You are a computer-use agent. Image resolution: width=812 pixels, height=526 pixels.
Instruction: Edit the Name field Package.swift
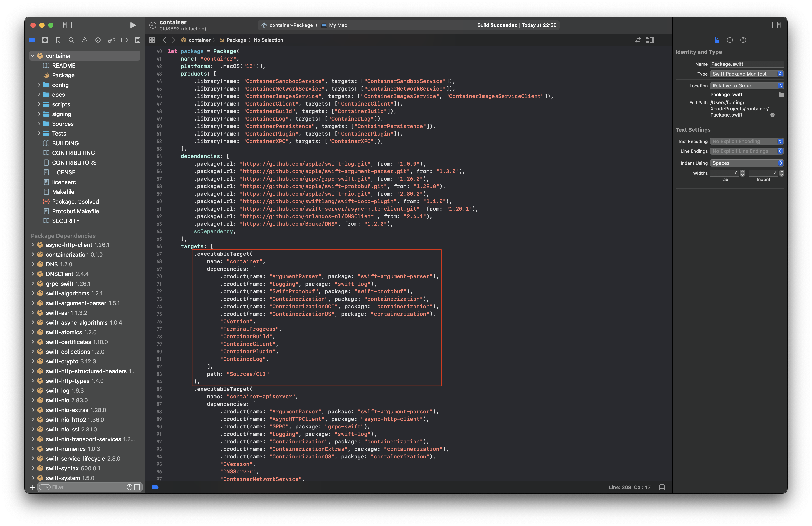(747, 64)
